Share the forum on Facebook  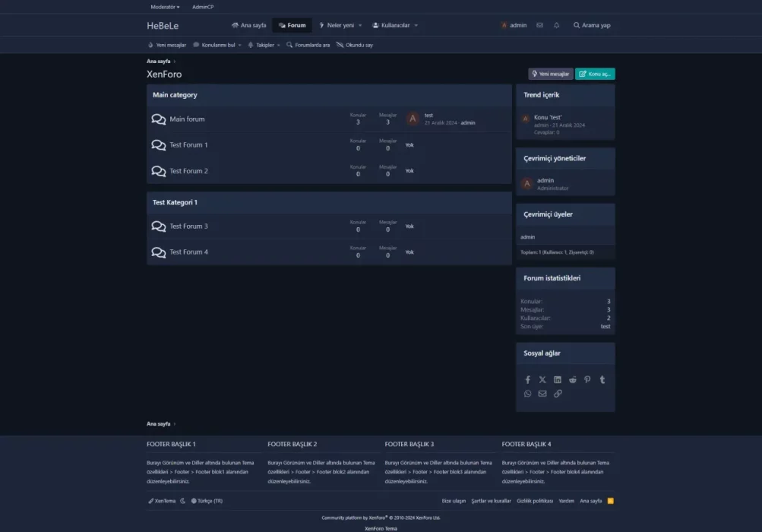[x=527, y=379]
